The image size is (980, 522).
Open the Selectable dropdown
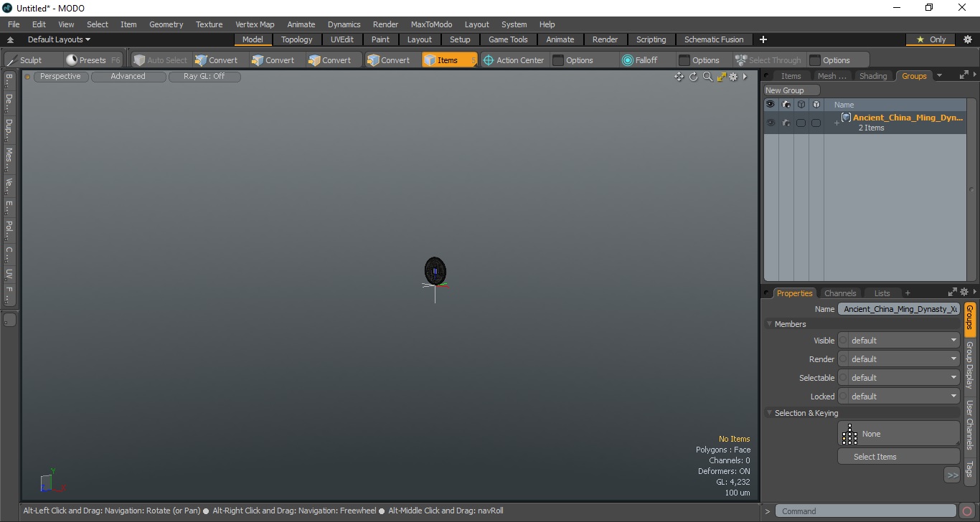[899, 378]
